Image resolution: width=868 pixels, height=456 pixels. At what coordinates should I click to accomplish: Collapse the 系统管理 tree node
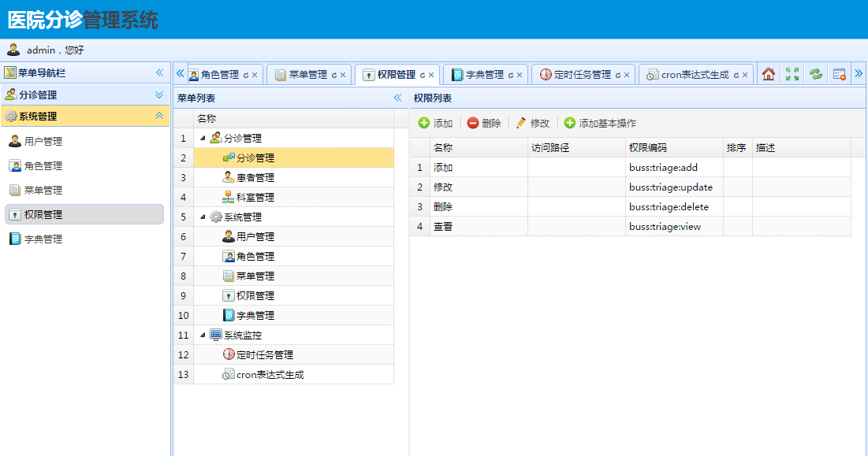point(203,217)
